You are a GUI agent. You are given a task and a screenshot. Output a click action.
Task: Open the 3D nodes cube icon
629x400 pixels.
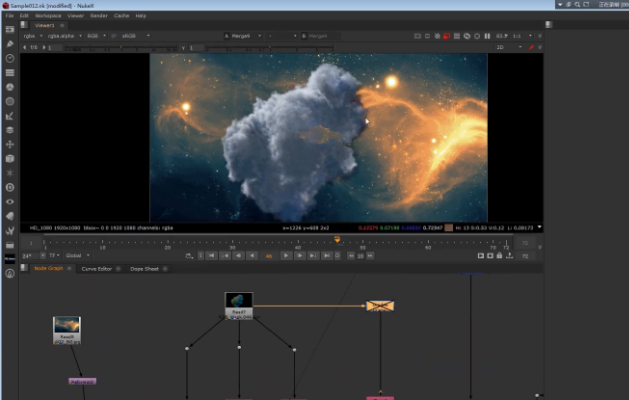coord(10,159)
